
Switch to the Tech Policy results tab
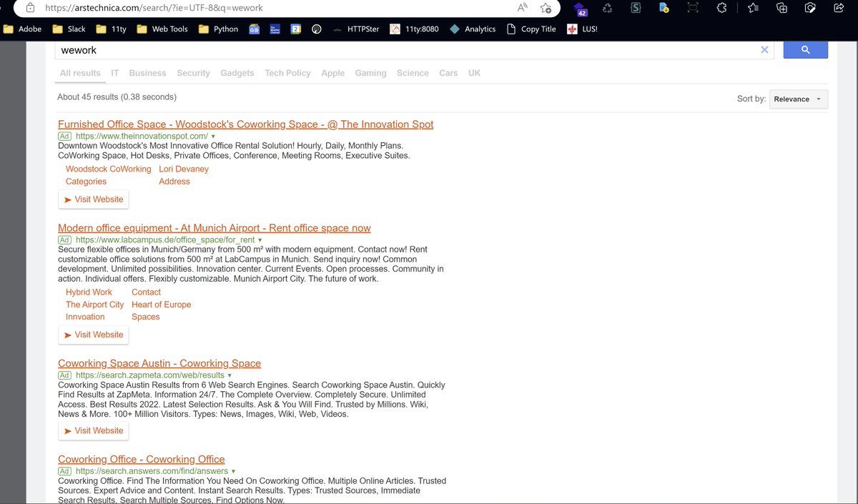coord(287,73)
